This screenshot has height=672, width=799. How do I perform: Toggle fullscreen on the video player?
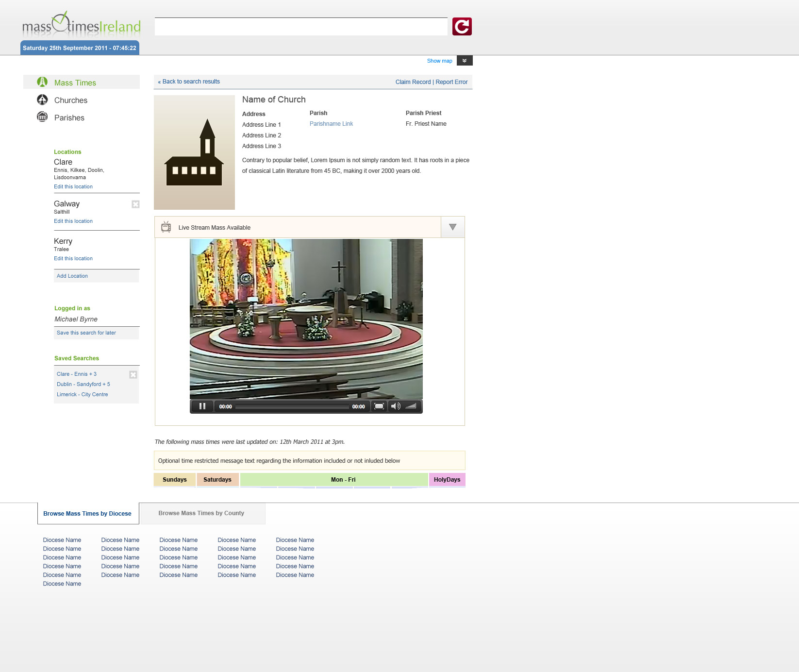(379, 406)
